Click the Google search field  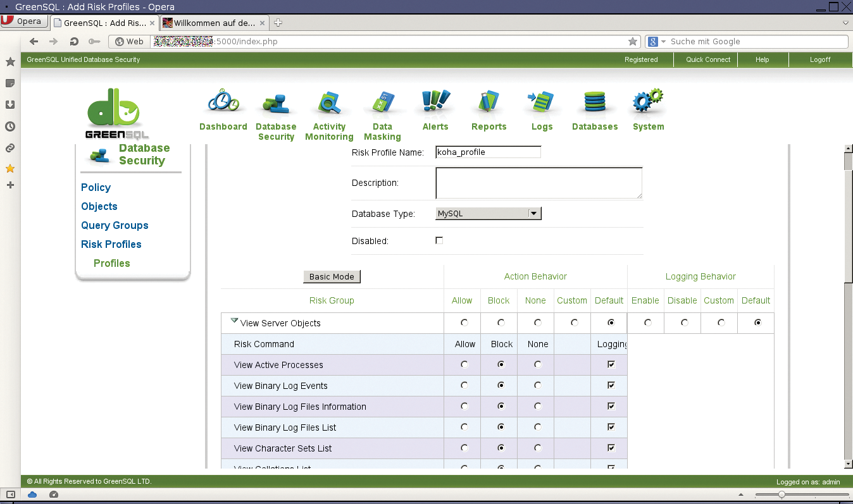[x=757, y=42]
